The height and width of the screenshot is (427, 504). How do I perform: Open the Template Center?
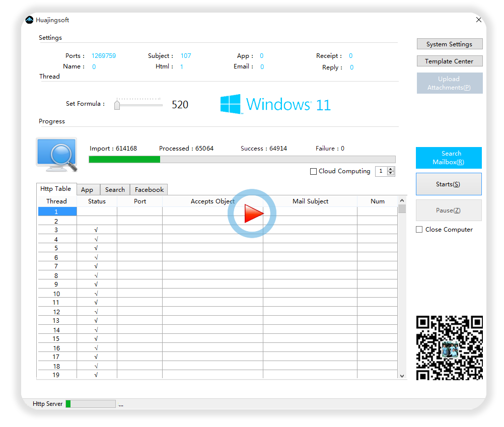(x=449, y=61)
